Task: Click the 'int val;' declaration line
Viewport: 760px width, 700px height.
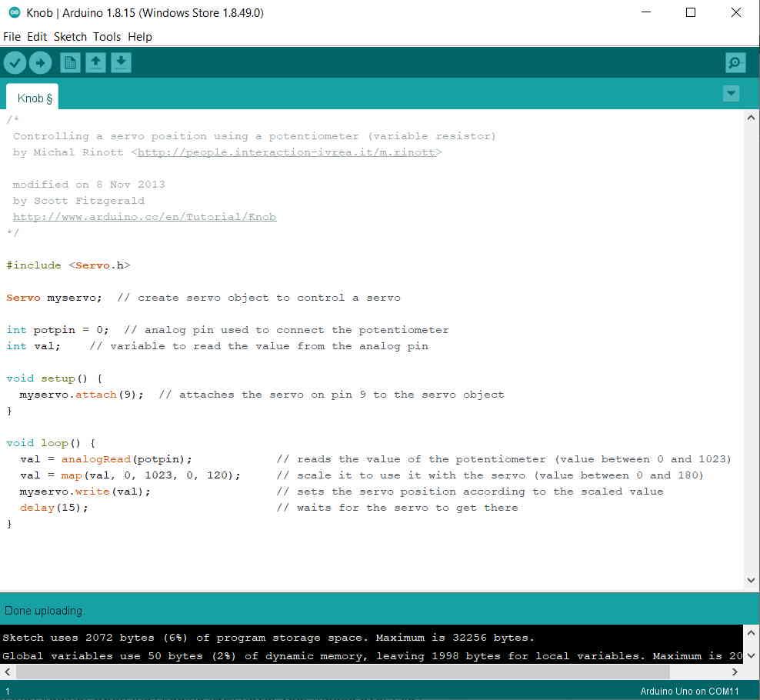Action: pos(33,346)
